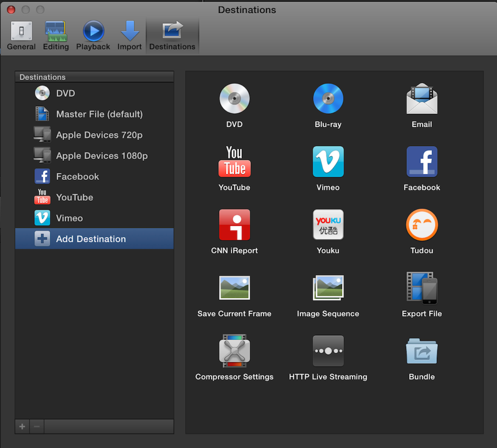This screenshot has width=497, height=448.
Task: Click the Email envelope destination icon
Action: 422,99
